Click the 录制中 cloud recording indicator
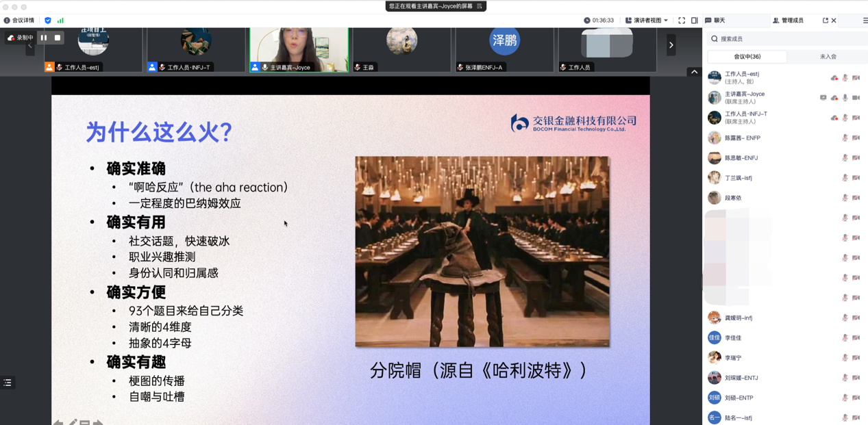This screenshot has width=868, height=425. [20, 38]
